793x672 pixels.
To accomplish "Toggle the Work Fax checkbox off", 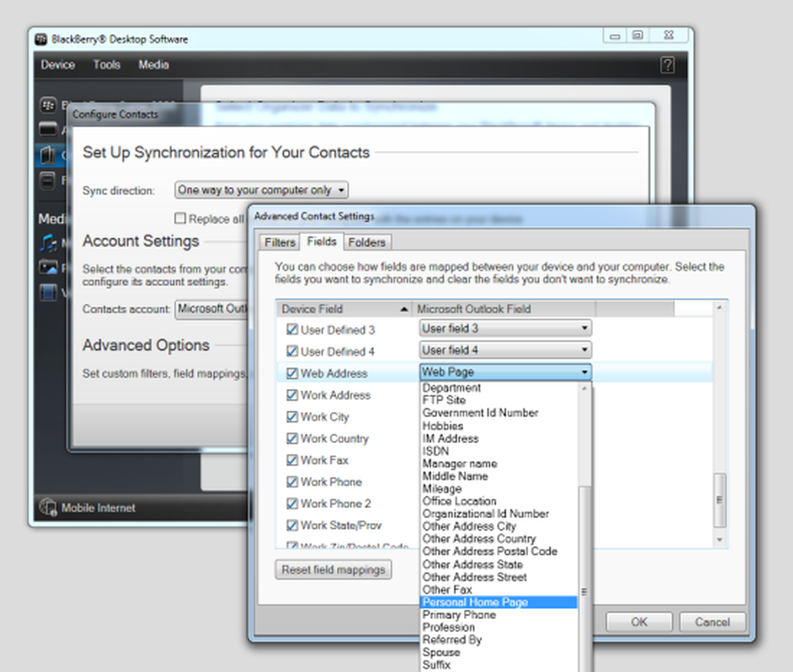I will 292,460.
